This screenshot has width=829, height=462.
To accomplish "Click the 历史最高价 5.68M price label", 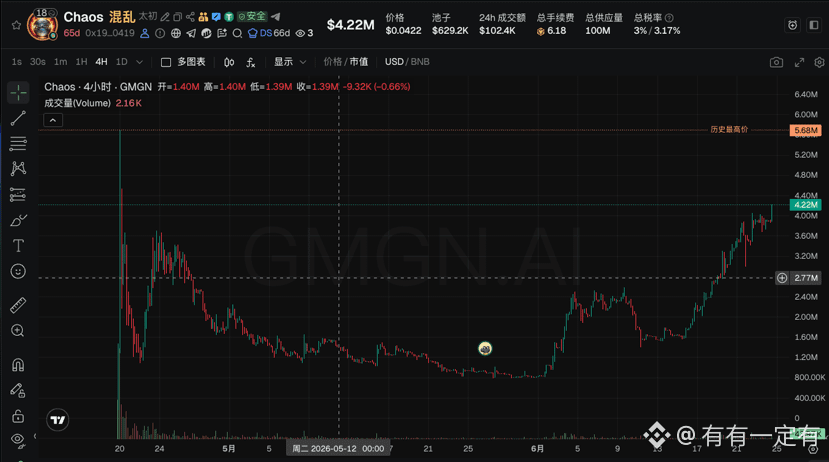I will click(x=805, y=130).
